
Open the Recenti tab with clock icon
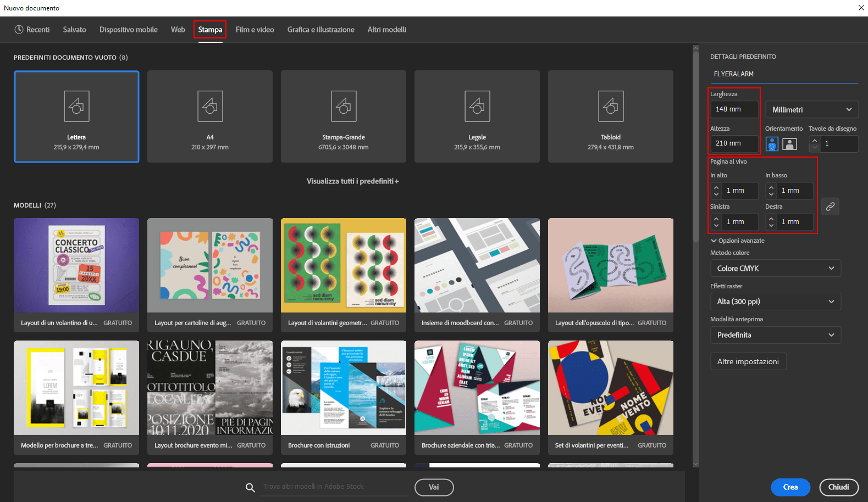[32, 30]
